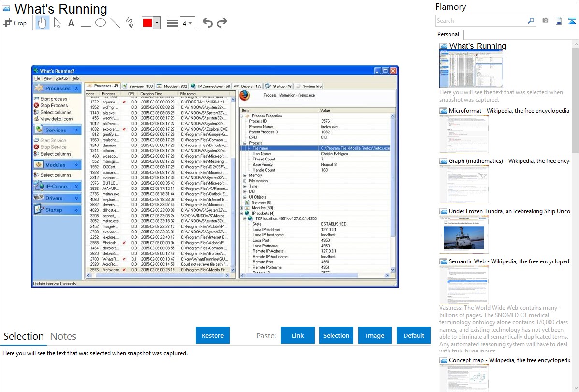Click the Stop Process red icon
579x392 pixels.
pos(36,105)
